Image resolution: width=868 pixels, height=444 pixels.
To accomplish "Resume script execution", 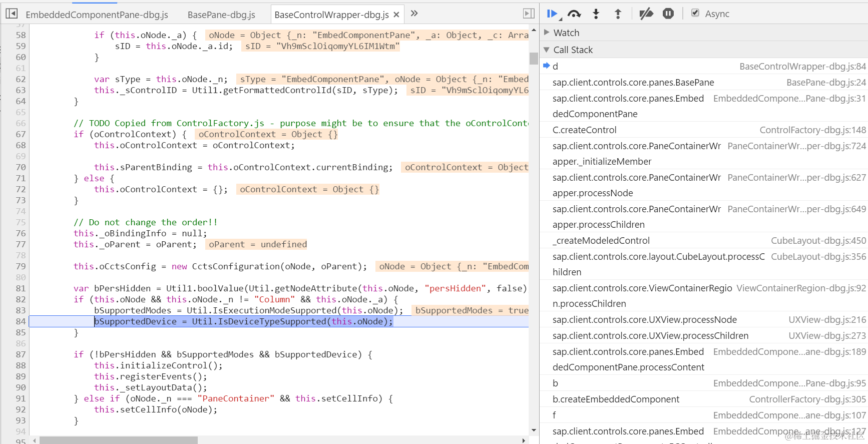I will click(x=553, y=14).
